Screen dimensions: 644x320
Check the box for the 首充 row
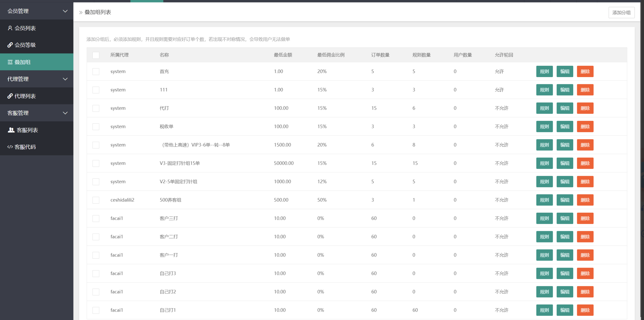tap(96, 72)
